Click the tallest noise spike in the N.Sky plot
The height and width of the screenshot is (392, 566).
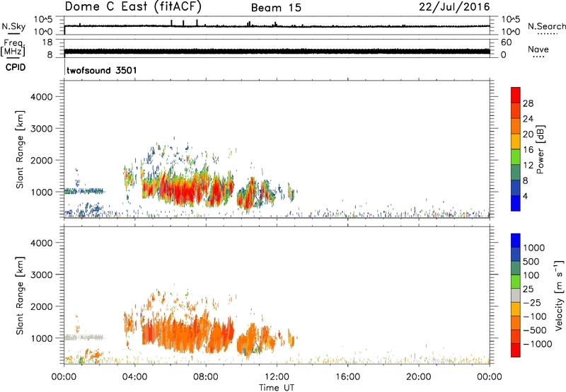[197, 23]
